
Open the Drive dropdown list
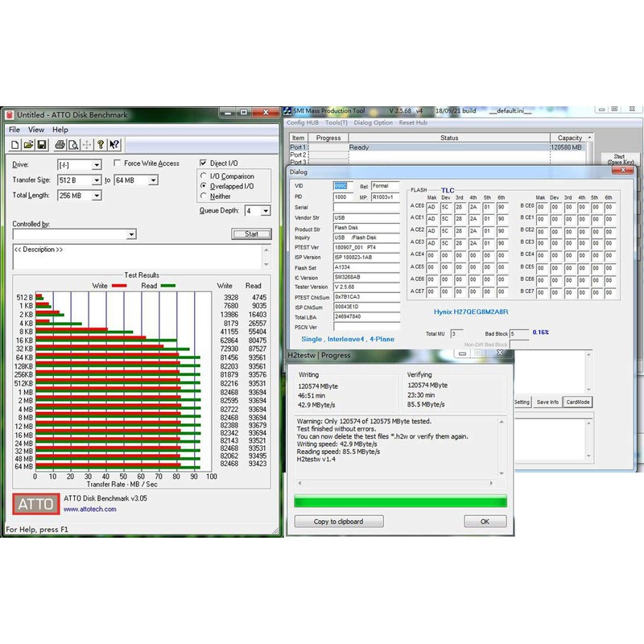[96, 164]
